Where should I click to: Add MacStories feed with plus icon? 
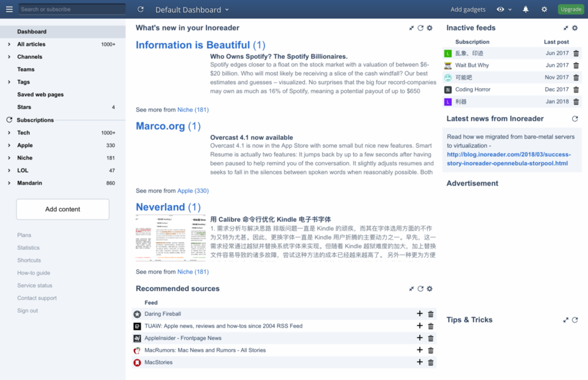click(420, 362)
